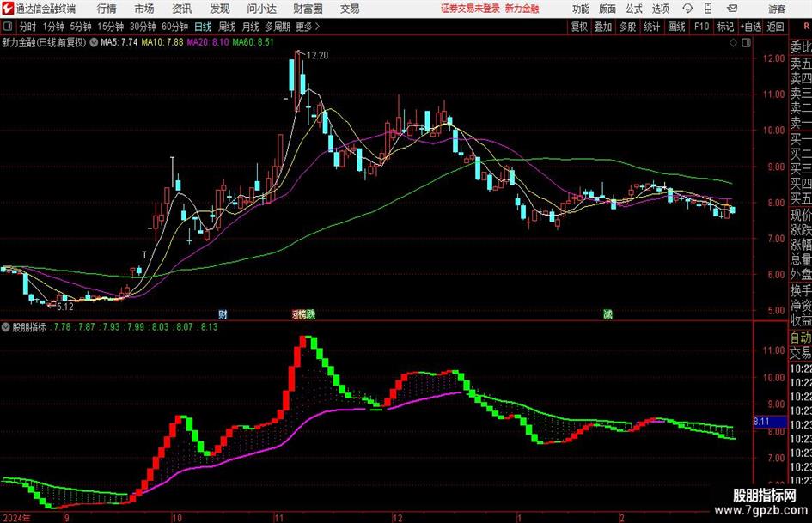Click the diamond icon above the price axis
The image size is (812, 523).
[733, 43]
